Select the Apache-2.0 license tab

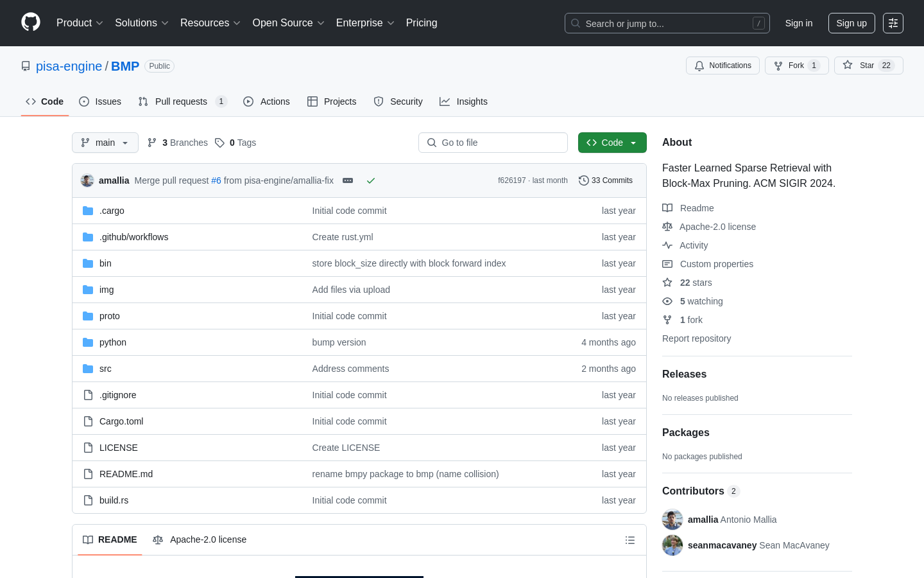pyautogui.click(x=200, y=540)
